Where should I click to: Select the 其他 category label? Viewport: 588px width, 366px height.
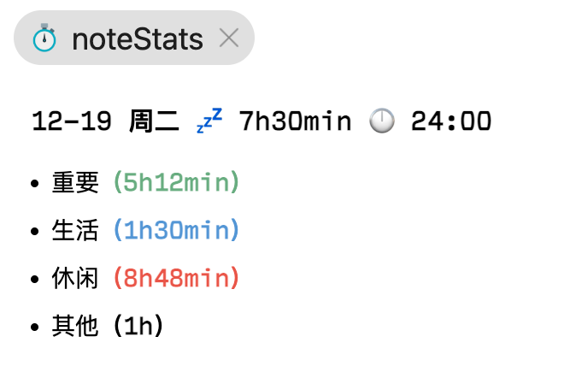click(x=75, y=327)
